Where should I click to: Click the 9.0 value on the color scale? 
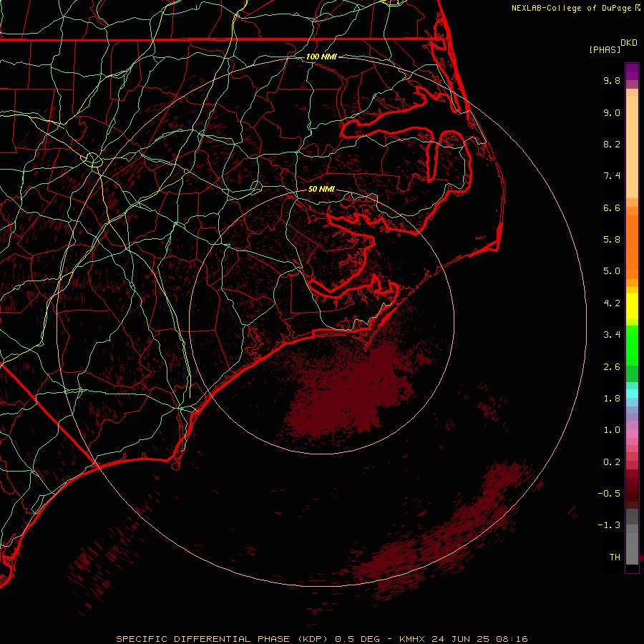[612, 112]
